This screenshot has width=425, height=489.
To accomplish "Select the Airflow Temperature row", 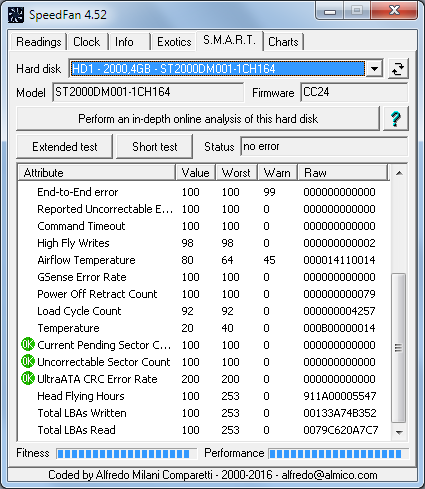I will click(x=203, y=260).
